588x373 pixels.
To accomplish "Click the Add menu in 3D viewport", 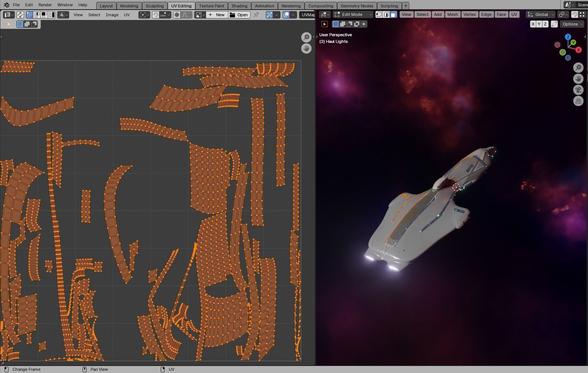I will (438, 14).
